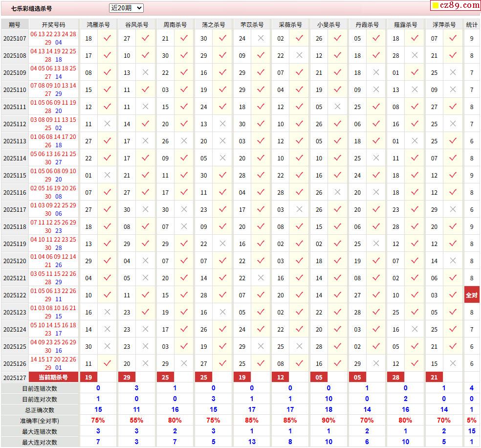Click the red checkmark for 鸿雁杀号 in row 2025107
Image resolution: width=481 pixels, height=448 pixels.
point(107,38)
